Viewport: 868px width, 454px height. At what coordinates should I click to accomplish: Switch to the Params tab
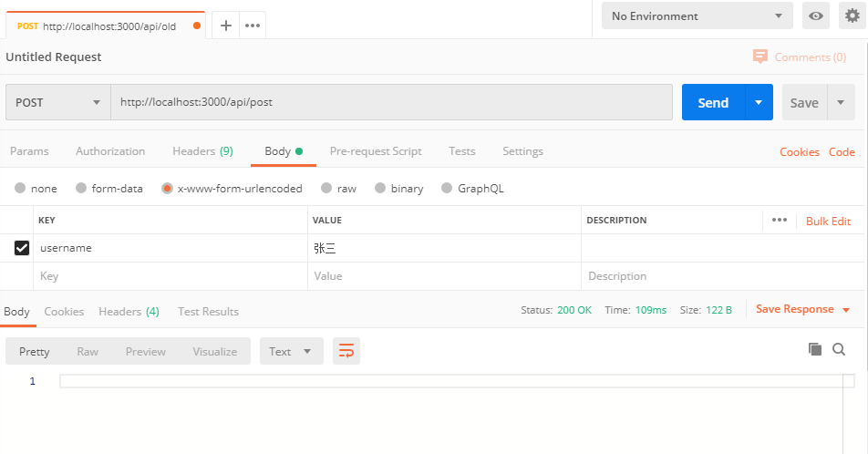pyautogui.click(x=29, y=151)
